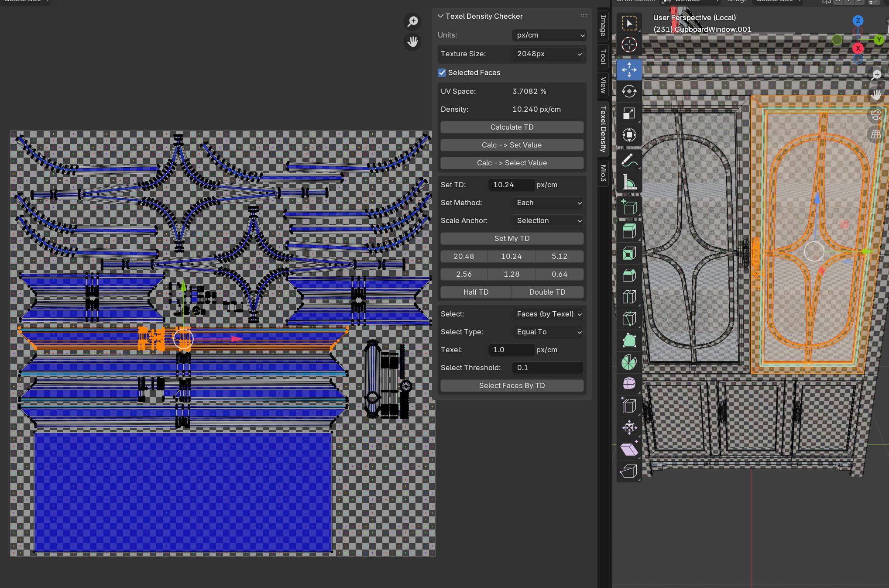Select the Move tool
This screenshot has height=588, width=889.
[629, 69]
